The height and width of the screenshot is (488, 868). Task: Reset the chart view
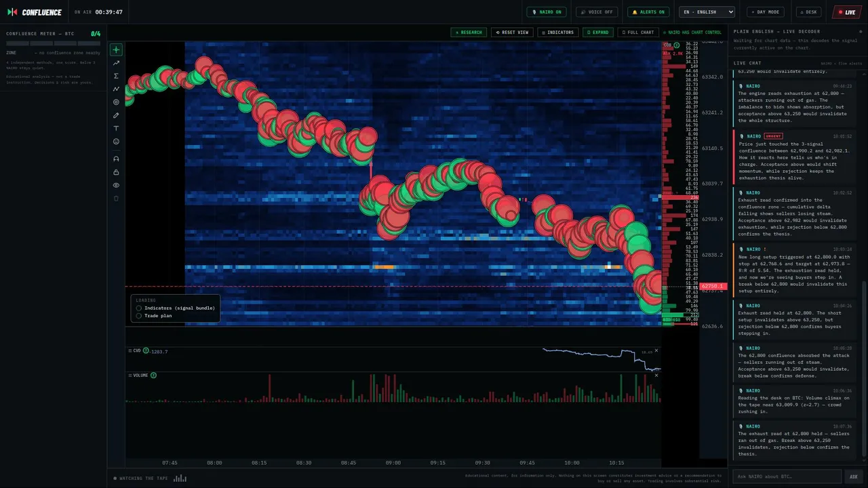(512, 33)
